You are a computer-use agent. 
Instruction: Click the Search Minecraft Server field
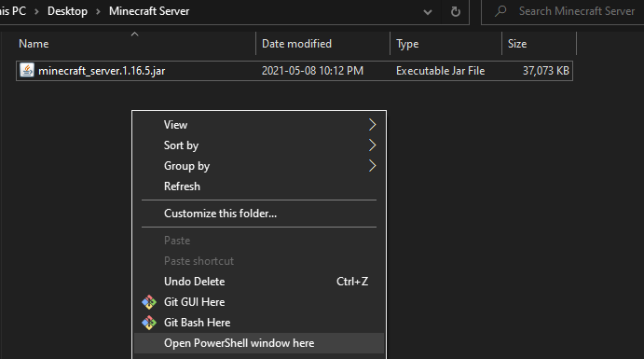point(563,11)
